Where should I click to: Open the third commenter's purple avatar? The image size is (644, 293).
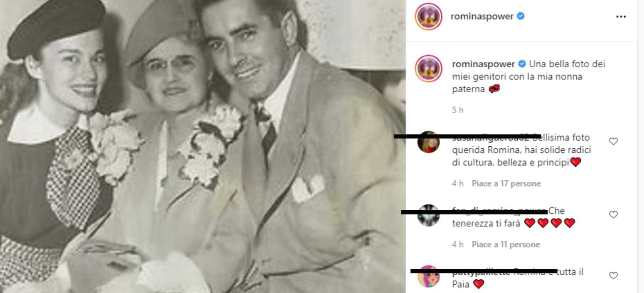428,276
